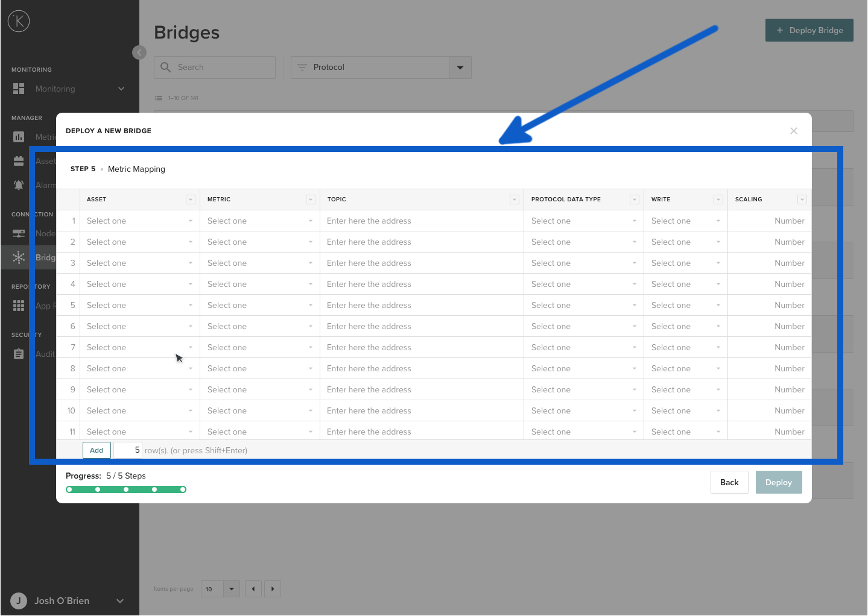Click the filter funnel icon in Protocol field
The width and height of the screenshot is (868, 616).
tap(302, 67)
